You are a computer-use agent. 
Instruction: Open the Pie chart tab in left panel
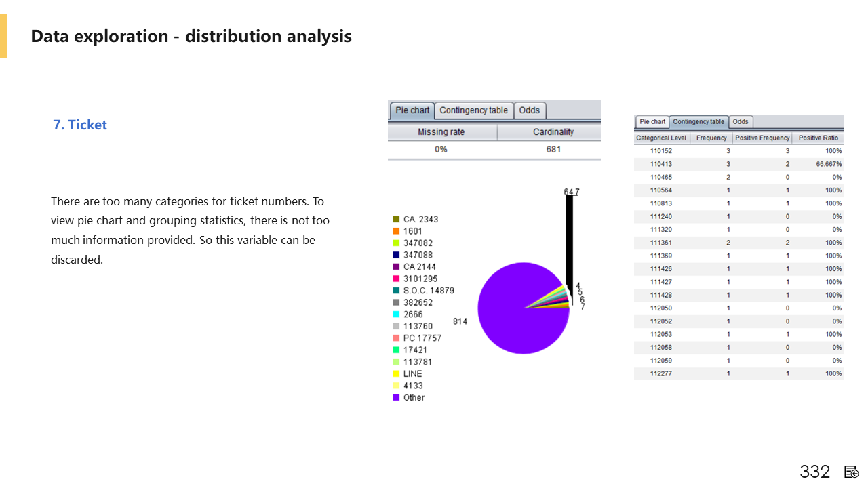412,110
